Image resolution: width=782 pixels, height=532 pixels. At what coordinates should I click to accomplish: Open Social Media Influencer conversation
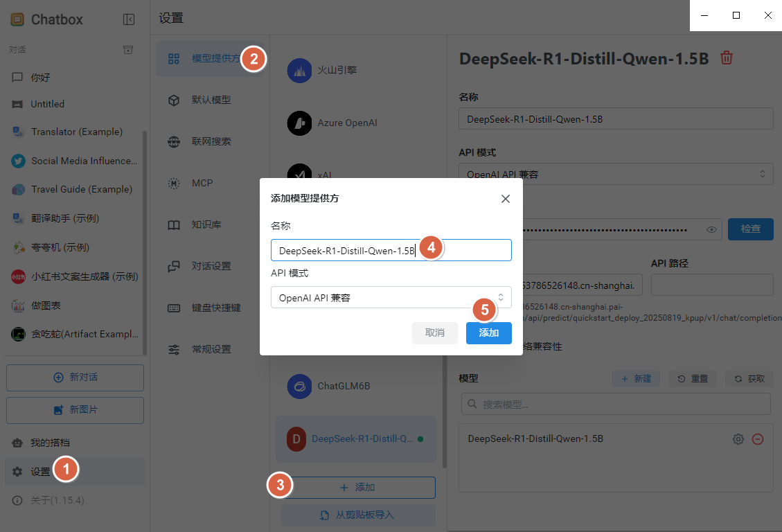[75, 161]
